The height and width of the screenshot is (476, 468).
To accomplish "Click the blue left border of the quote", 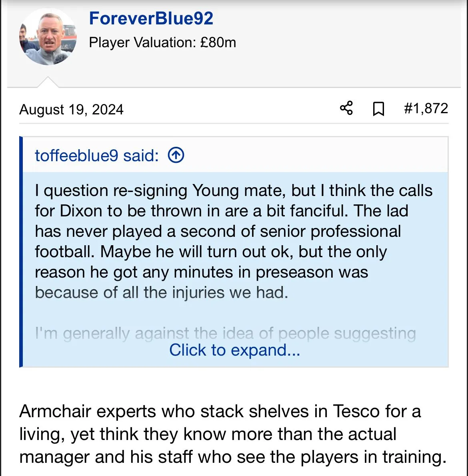I will tap(21, 252).
